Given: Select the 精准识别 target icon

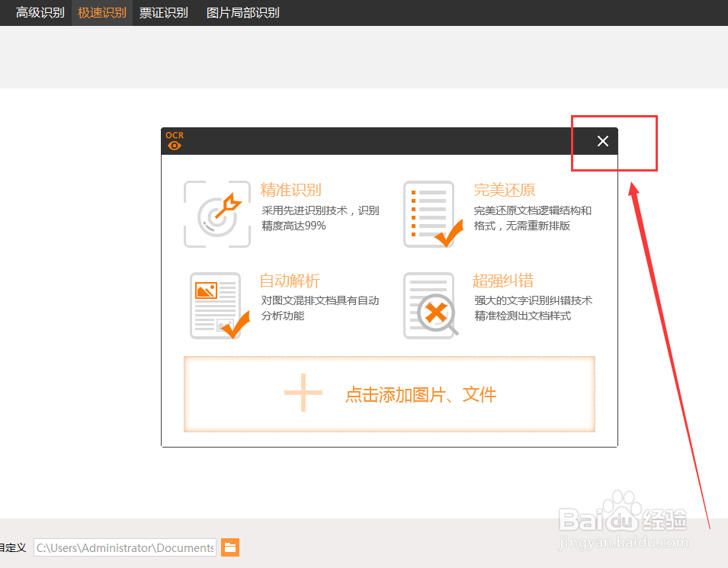Looking at the screenshot, I should 217,214.
